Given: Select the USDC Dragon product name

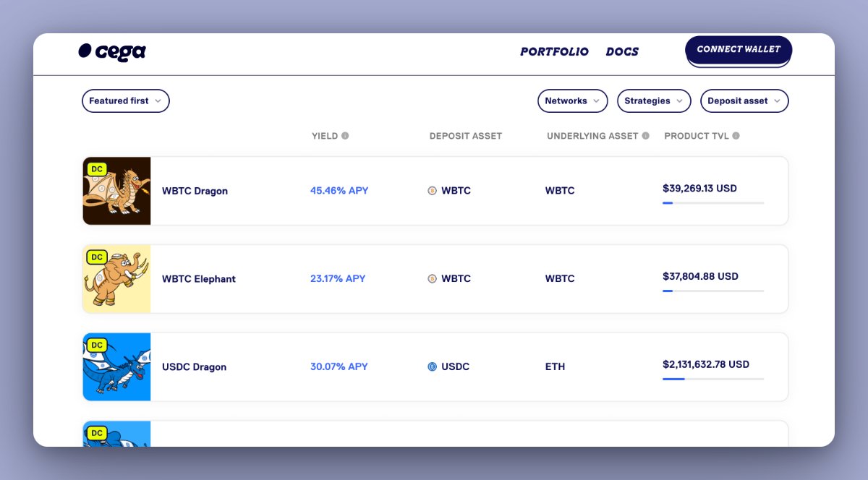Looking at the screenshot, I should tap(194, 367).
